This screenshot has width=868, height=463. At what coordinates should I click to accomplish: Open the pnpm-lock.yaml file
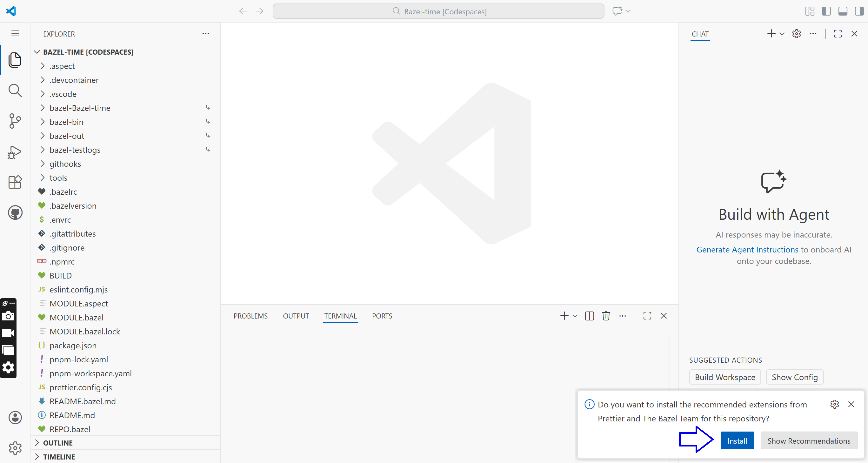pos(125,359)
